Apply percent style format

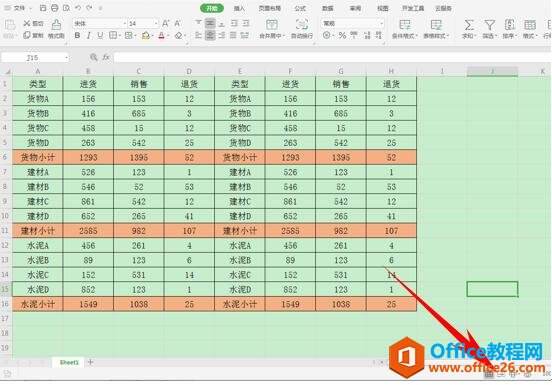pyautogui.click(x=342, y=35)
